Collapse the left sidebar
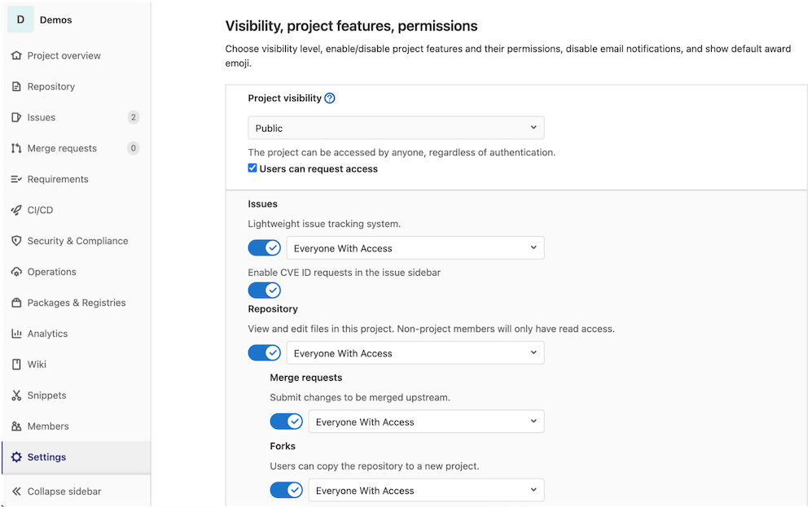 click(x=63, y=492)
